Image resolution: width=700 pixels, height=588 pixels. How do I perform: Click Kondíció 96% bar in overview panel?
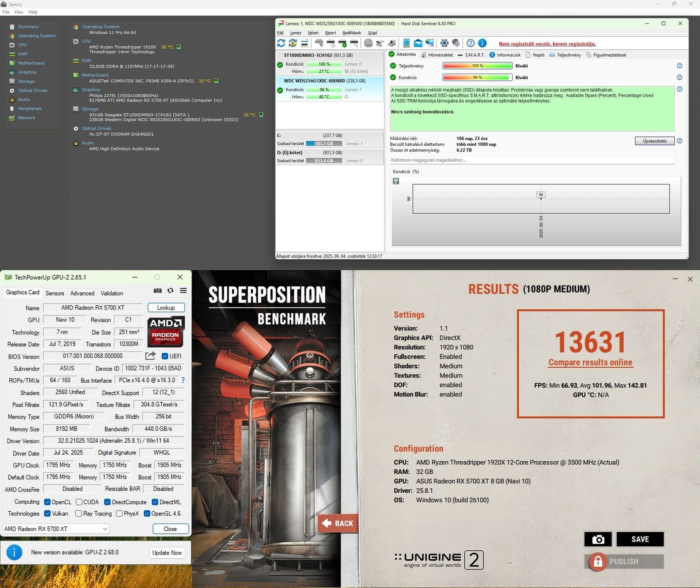coord(478,78)
